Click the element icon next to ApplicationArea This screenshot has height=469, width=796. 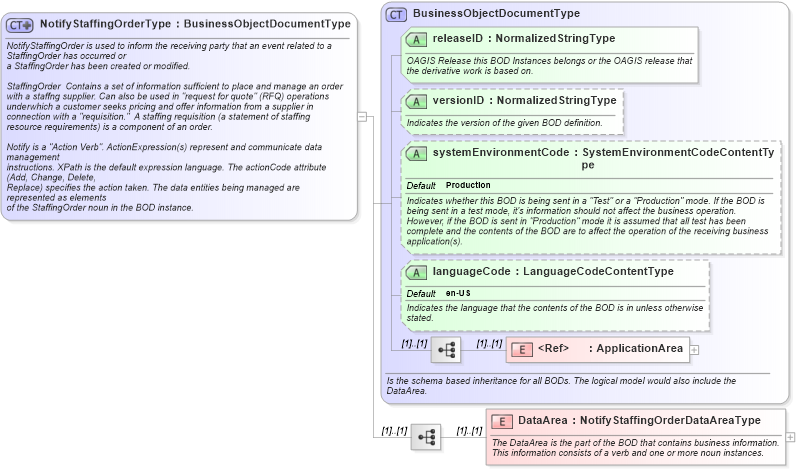coord(521,350)
